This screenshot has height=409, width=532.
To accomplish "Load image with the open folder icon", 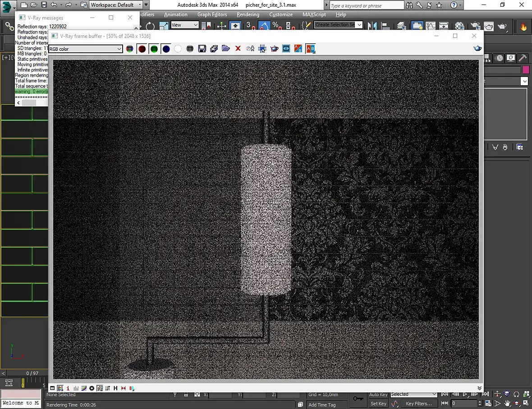I will coord(225,49).
